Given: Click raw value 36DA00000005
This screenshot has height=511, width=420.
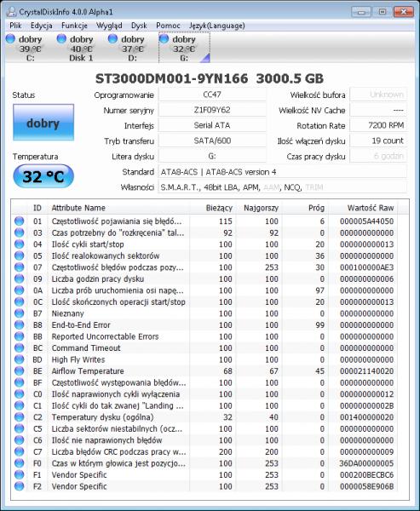Looking at the screenshot, I should 366,463.
